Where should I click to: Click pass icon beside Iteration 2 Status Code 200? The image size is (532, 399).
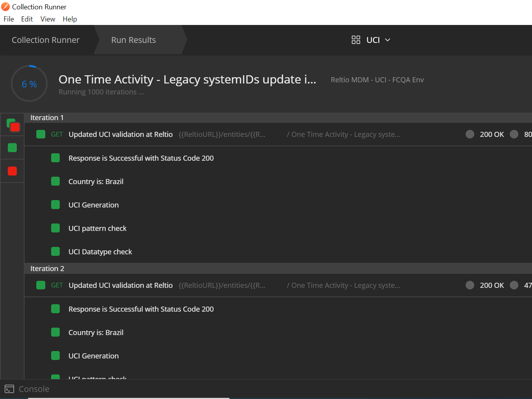[x=55, y=309]
